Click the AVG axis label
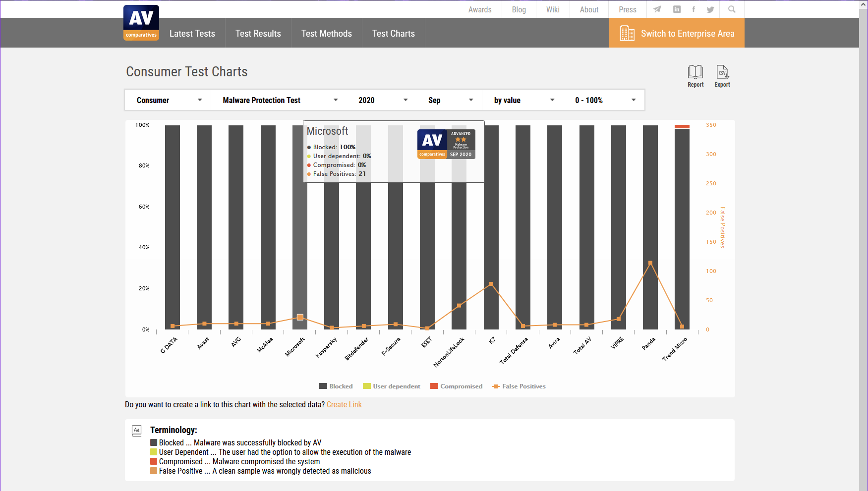The image size is (868, 491). coord(236,342)
